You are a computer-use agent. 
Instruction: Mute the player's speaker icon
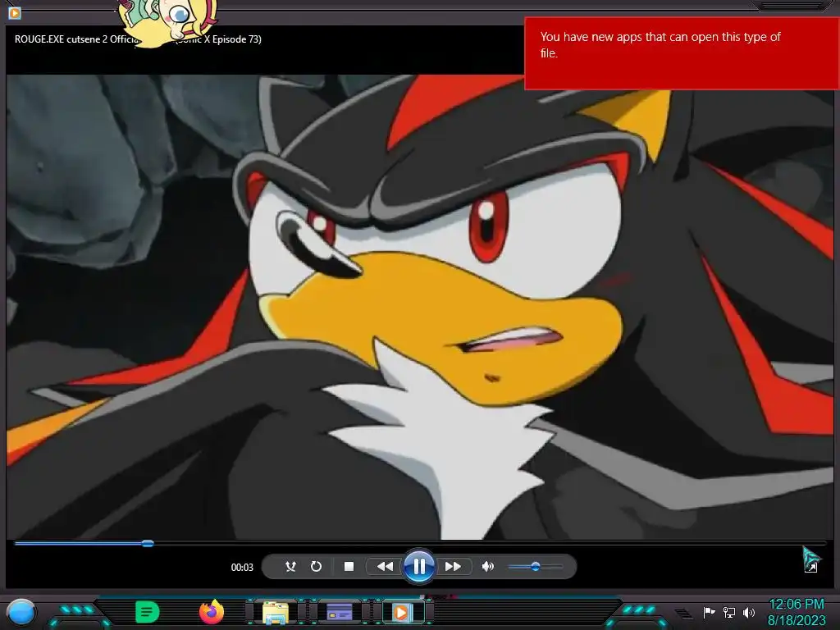point(487,566)
